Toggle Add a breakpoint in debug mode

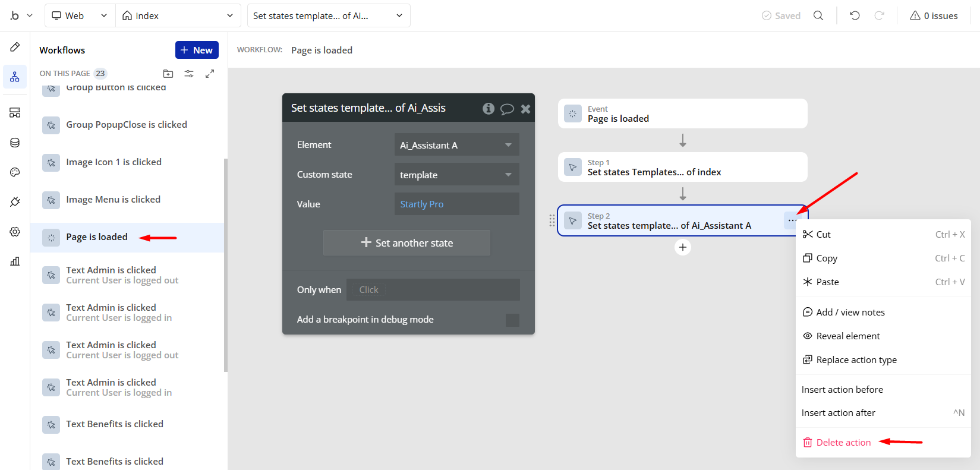click(512, 320)
